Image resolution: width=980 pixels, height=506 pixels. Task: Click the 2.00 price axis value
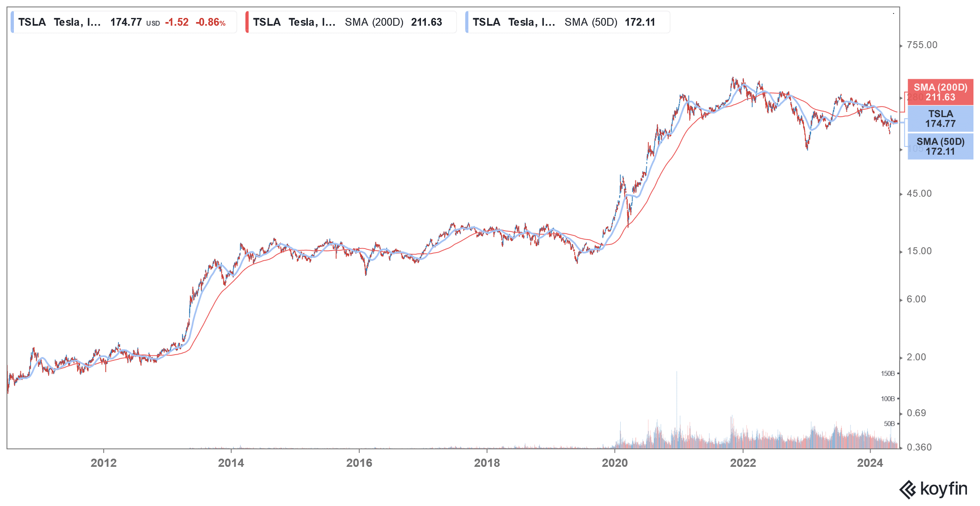point(916,357)
